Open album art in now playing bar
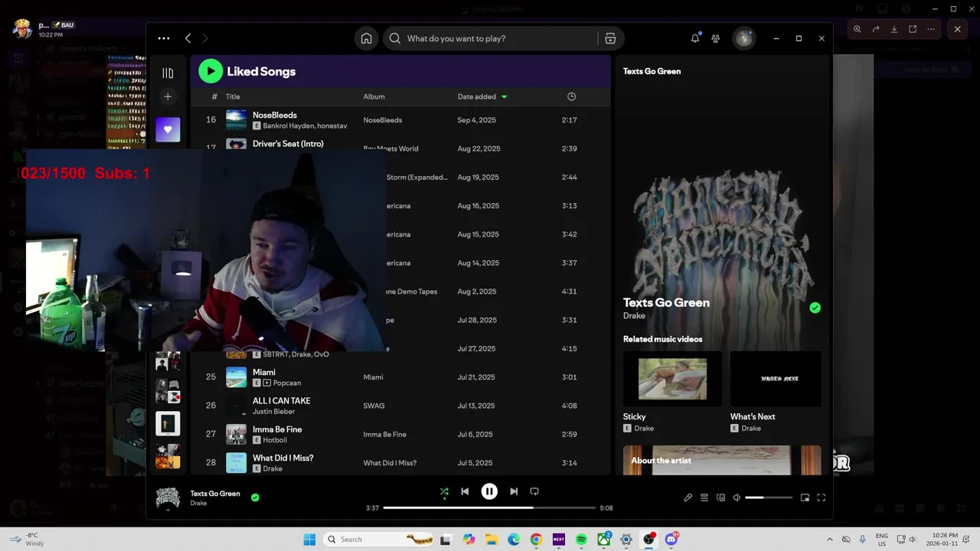This screenshot has width=980, height=551. [168, 497]
